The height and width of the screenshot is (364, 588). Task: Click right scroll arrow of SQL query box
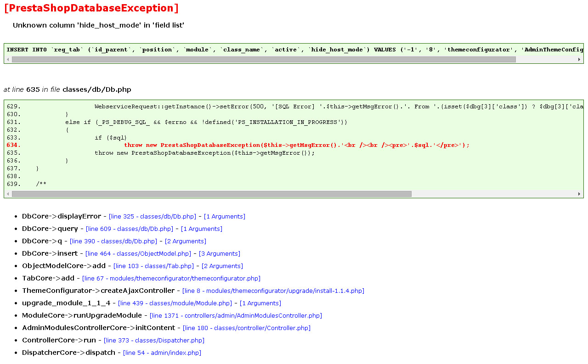tap(579, 59)
